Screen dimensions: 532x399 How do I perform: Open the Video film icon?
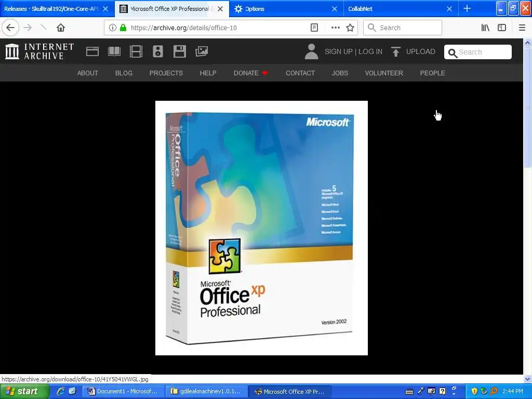point(136,51)
